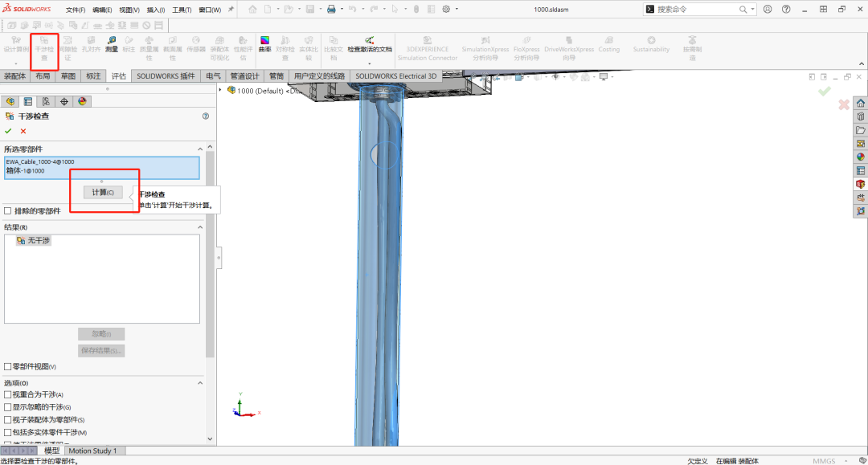
Task: Collapse the CommandManager ribbon chevron
Action: tap(862, 63)
